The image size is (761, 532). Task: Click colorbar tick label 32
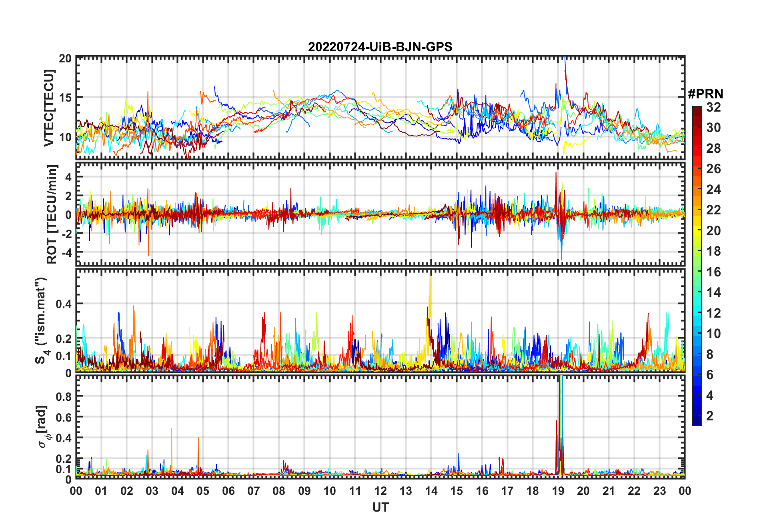click(x=713, y=107)
